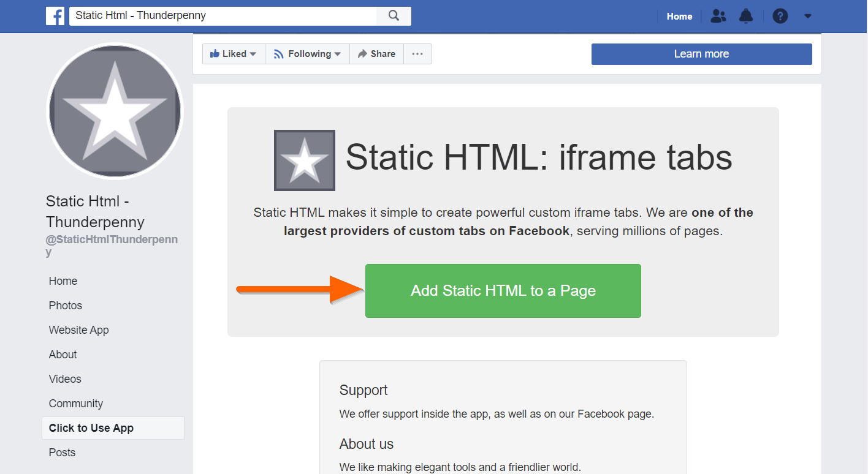Go to Home in top bar
The image size is (868, 474).
point(679,17)
